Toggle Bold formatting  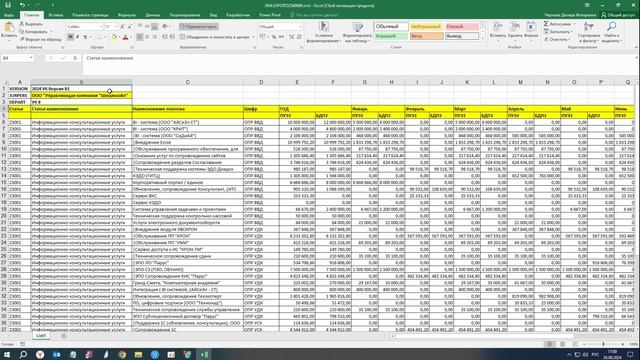click(x=71, y=37)
